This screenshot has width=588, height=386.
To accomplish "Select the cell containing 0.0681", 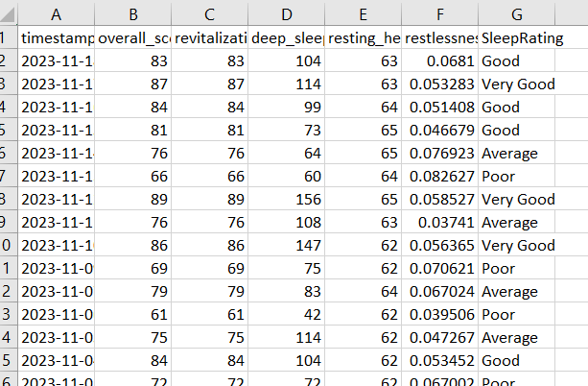I will [439, 61].
